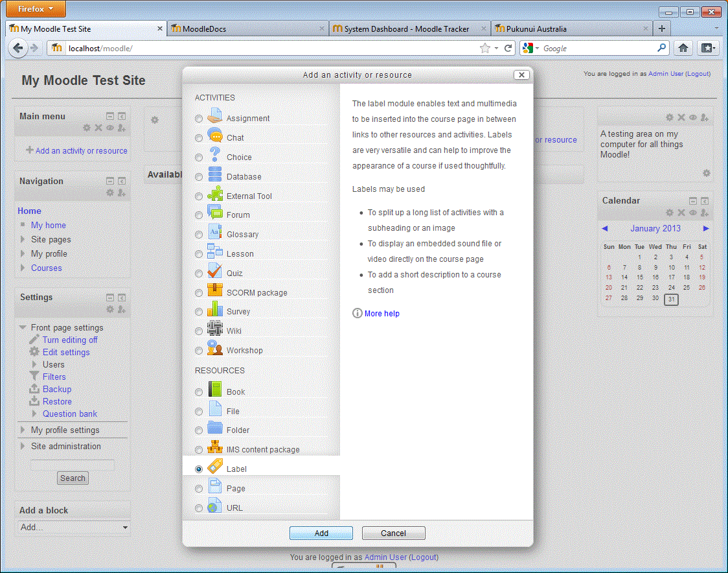This screenshot has width=728, height=573.
Task: Select the Assignment radio button
Action: pyautogui.click(x=199, y=119)
